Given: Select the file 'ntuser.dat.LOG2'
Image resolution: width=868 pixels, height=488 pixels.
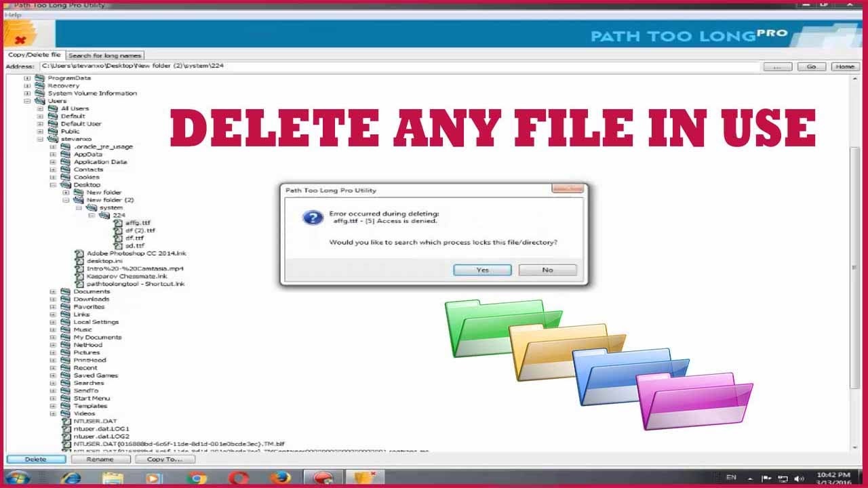Looking at the screenshot, I should tap(102, 436).
